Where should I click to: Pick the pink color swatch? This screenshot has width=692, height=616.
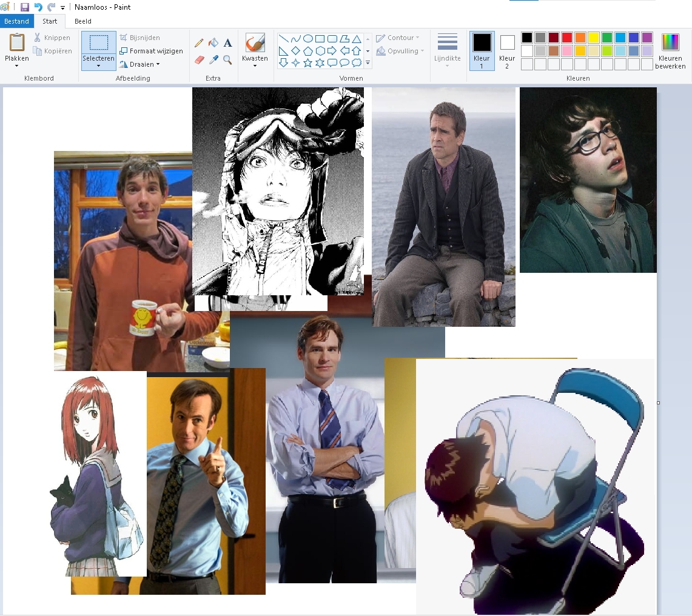(x=567, y=51)
